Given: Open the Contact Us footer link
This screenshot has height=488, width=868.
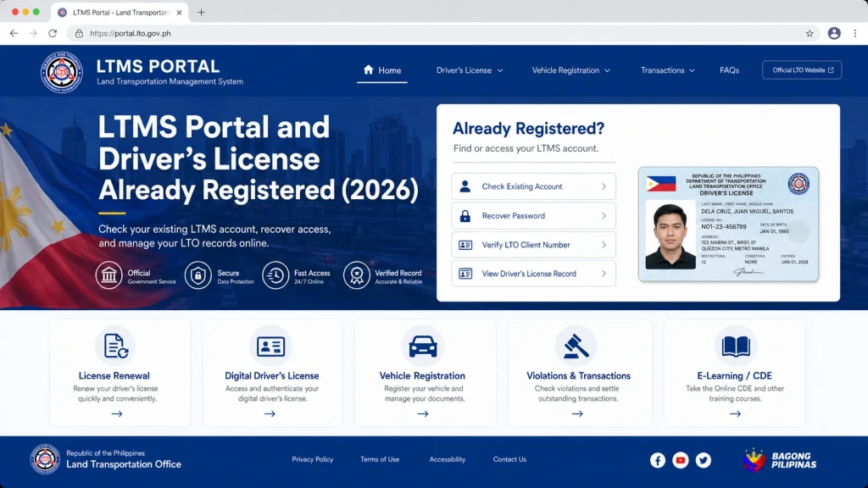Looking at the screenshot, I should [x=509, y=459].
